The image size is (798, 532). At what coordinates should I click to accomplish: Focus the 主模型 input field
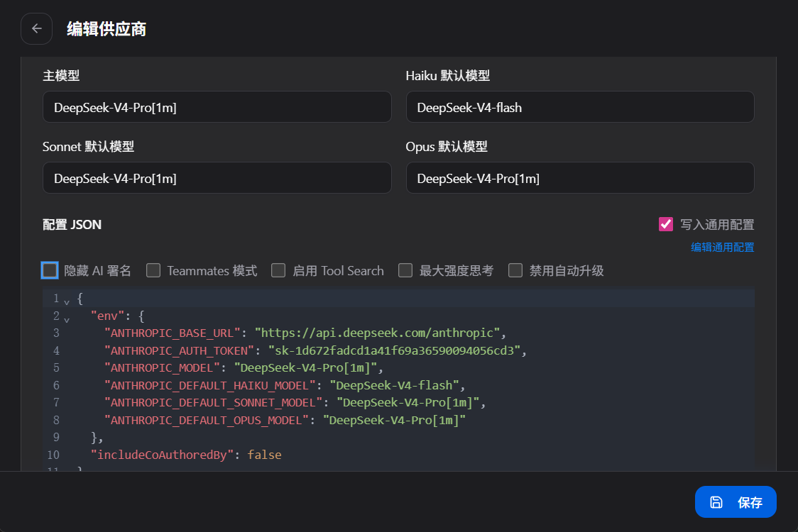click(217, 107)
